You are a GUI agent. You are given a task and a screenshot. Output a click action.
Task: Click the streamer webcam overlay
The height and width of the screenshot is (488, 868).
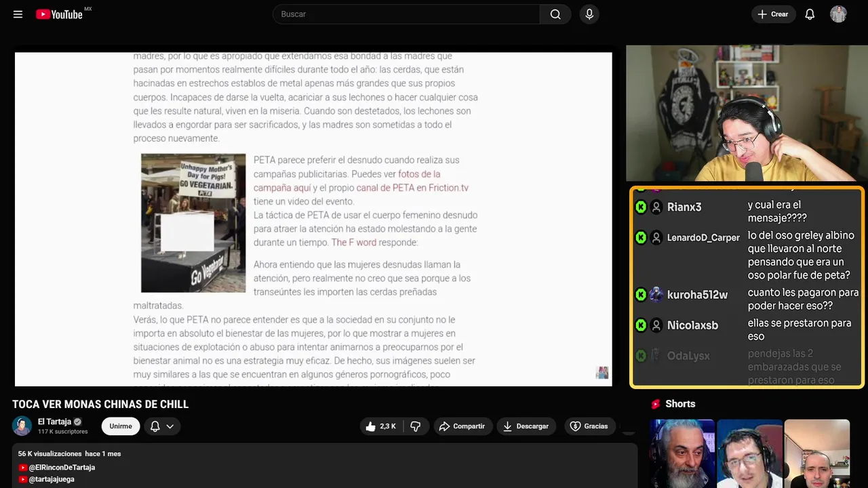(747, 113)
